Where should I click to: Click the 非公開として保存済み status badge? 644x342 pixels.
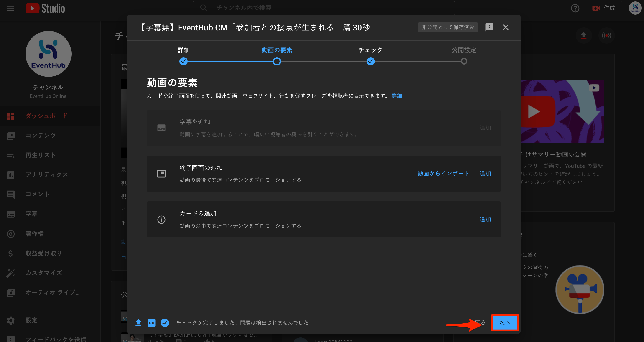click(x=448, y=27)
